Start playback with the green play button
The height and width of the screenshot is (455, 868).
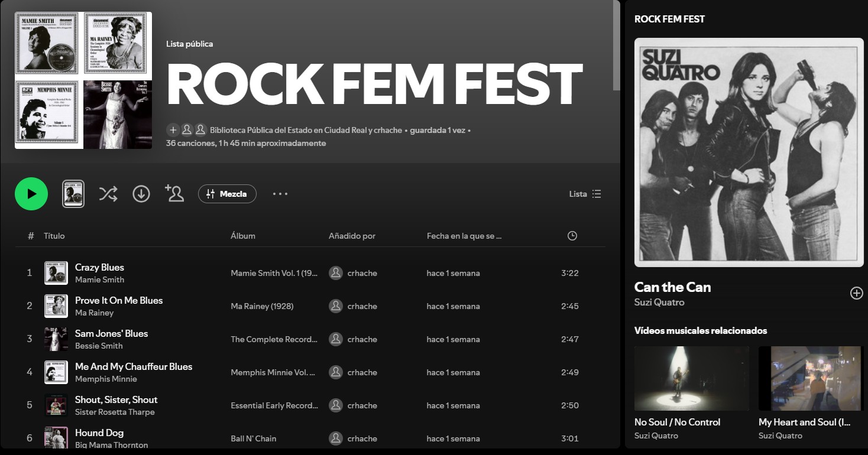tap(31, 194)
